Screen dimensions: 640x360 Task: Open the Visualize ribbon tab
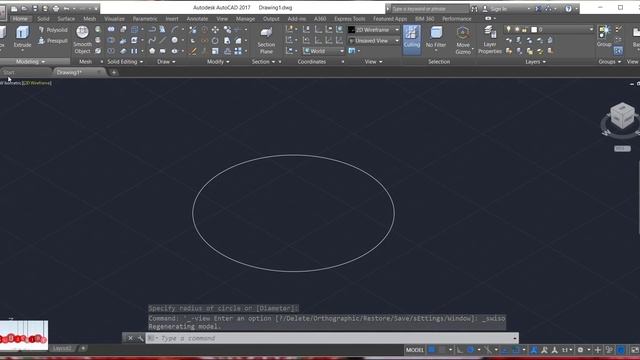pos(114,19)
